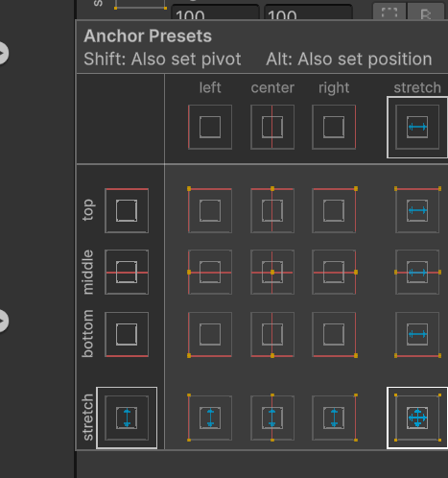Select the header row center horizontal preset

click(272, 127)
